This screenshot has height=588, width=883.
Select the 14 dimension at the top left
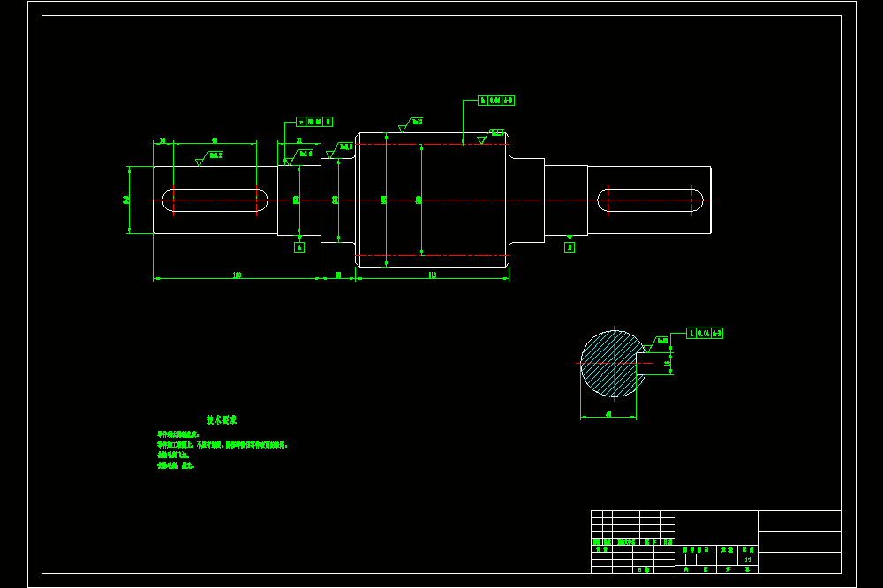coord(162,140)
